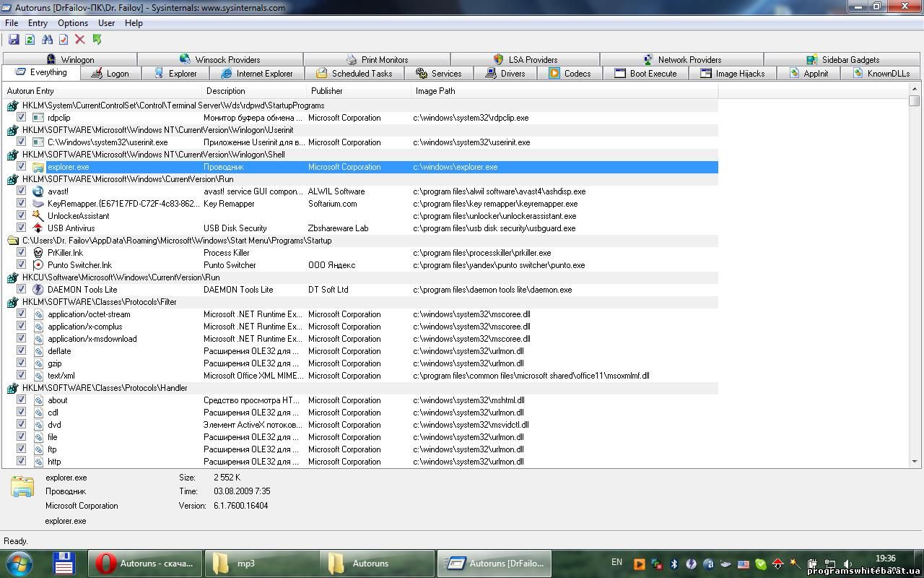
Task: Uncheck the explorer.exe entry checkbox
Action: point(21,166)
